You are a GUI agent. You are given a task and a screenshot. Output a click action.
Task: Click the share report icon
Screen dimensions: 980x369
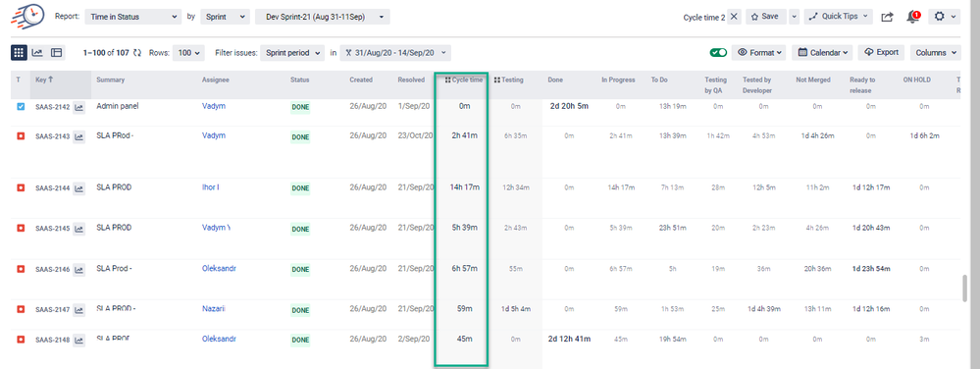[887, 17]
